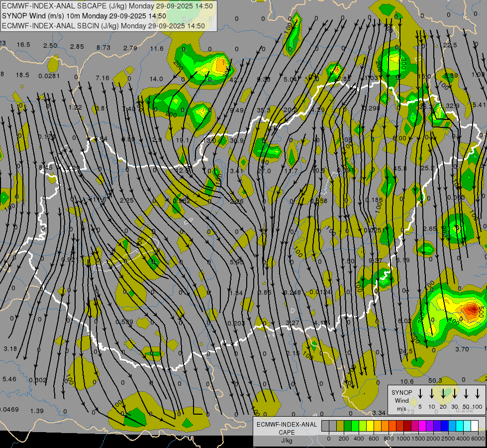Click the SYNOP Wind m/s legend label
Image resolution: width=487 pixels, height=448 pixels.
coord(401,400)
